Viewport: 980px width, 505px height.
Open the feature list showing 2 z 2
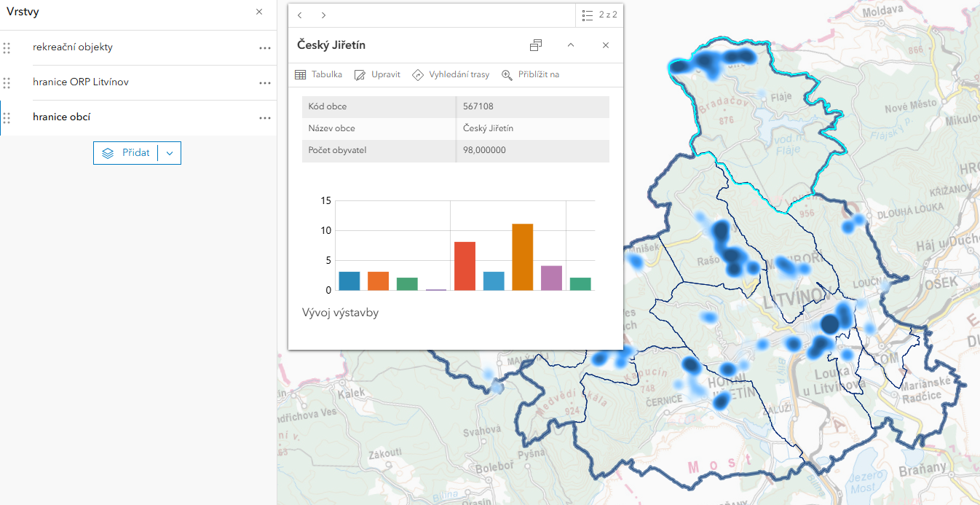pyautogui.click(x=599, y=15)
